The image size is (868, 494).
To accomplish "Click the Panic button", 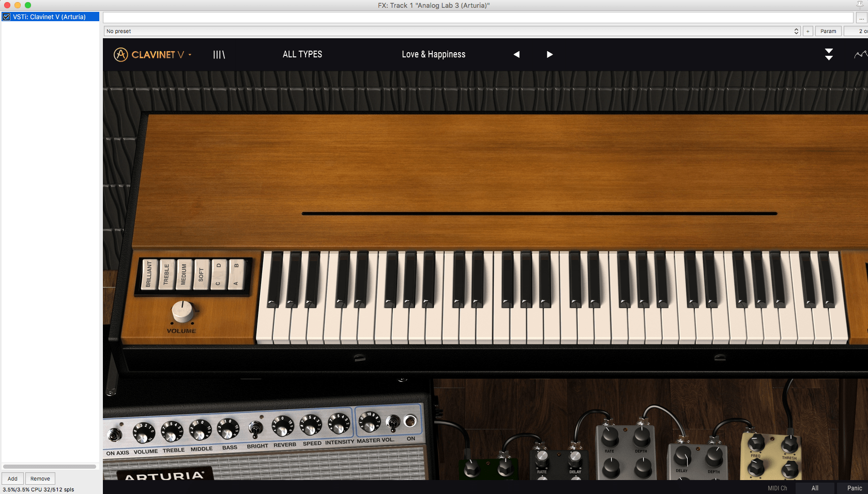I will click(855, 488).
